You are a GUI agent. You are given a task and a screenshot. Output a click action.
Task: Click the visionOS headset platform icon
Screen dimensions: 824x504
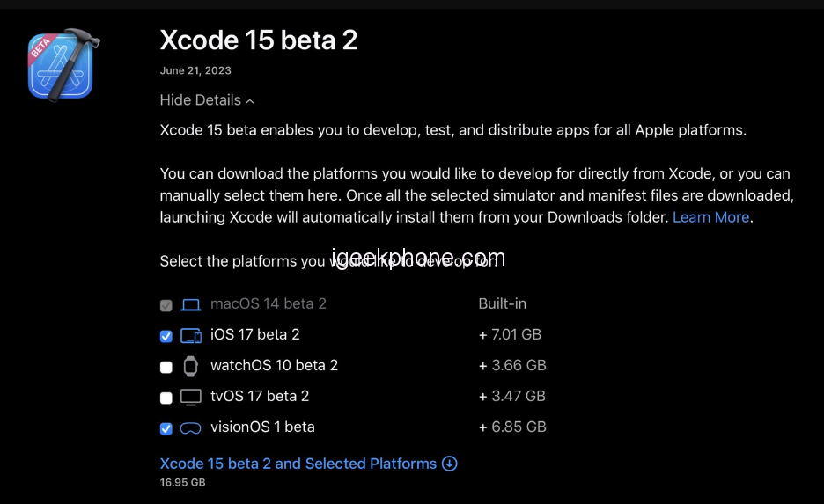tap(191, 428)
